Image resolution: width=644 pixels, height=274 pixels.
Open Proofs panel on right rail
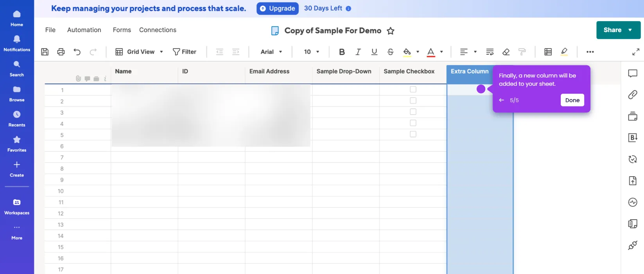click(633, 116)
